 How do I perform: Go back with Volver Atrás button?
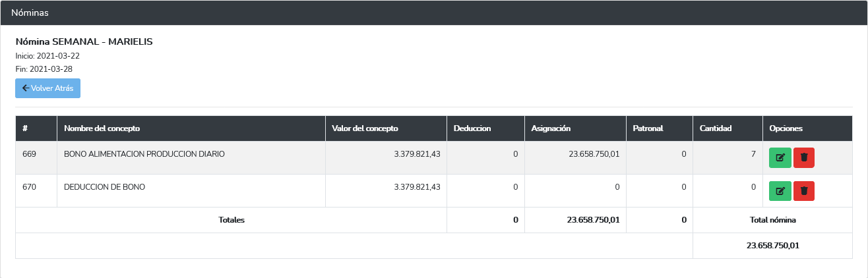47,88
